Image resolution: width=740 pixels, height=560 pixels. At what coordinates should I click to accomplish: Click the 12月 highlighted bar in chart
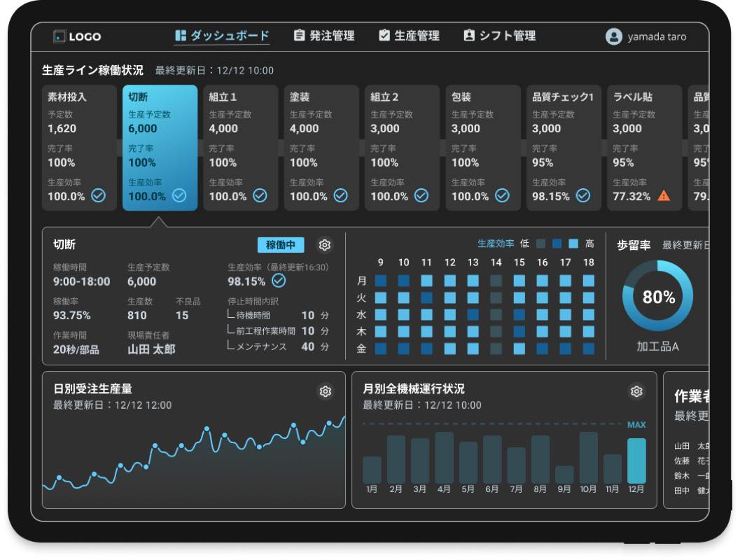[636, 460]
